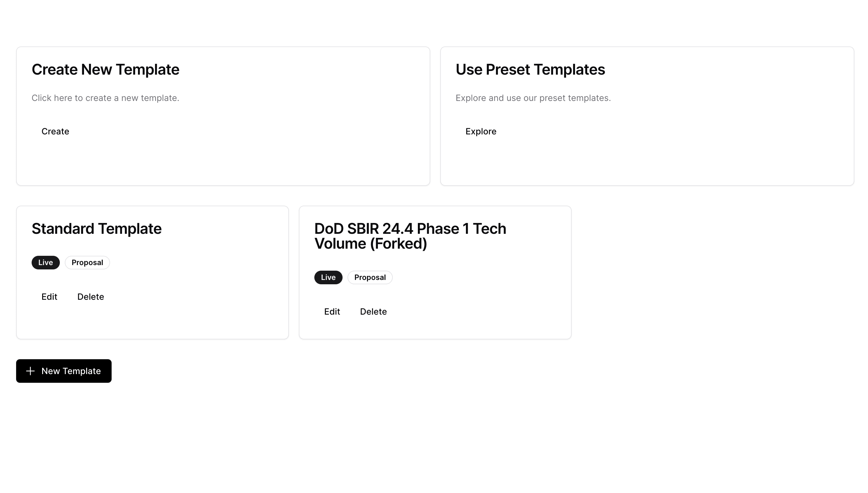Viewport: 868px width, 493px height.
Task: Click the plus icon on New Template
Action: 30,371
